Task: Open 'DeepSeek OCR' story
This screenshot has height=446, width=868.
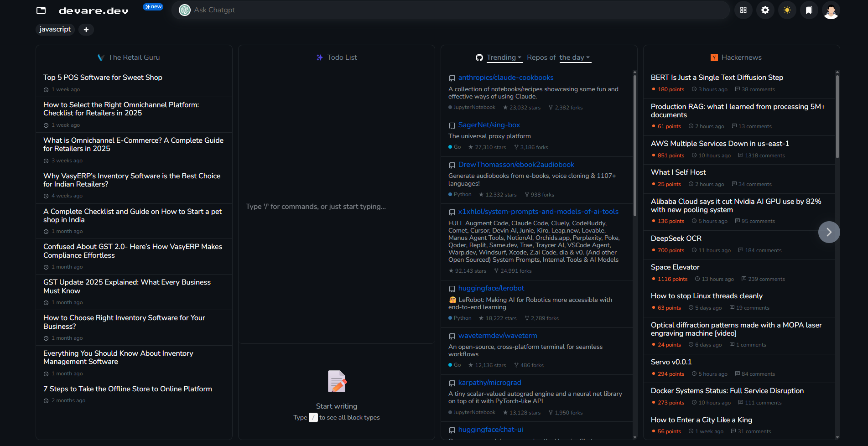Action: (x=676, y=239)
